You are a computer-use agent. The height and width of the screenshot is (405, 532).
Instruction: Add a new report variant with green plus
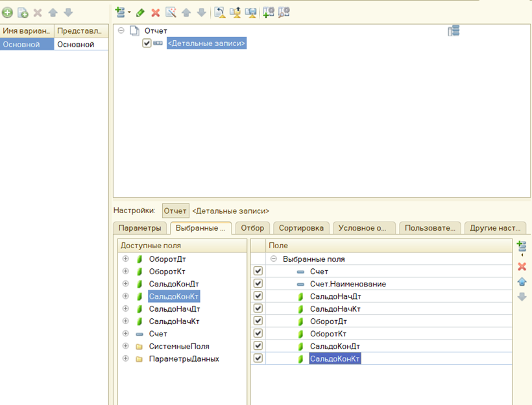(7, 13)
